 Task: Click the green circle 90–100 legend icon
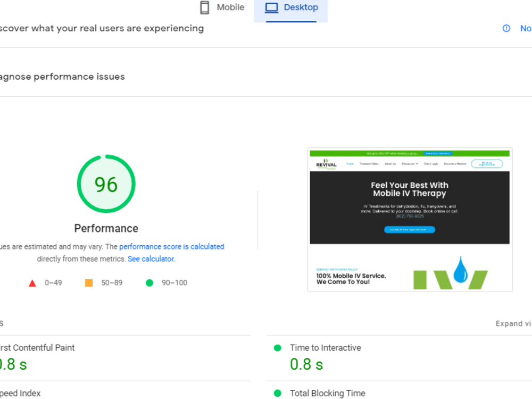point(149,282)
